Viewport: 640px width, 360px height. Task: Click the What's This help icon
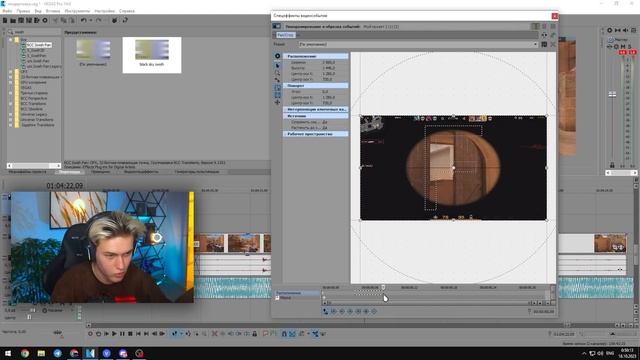click(x=125, y=20)
